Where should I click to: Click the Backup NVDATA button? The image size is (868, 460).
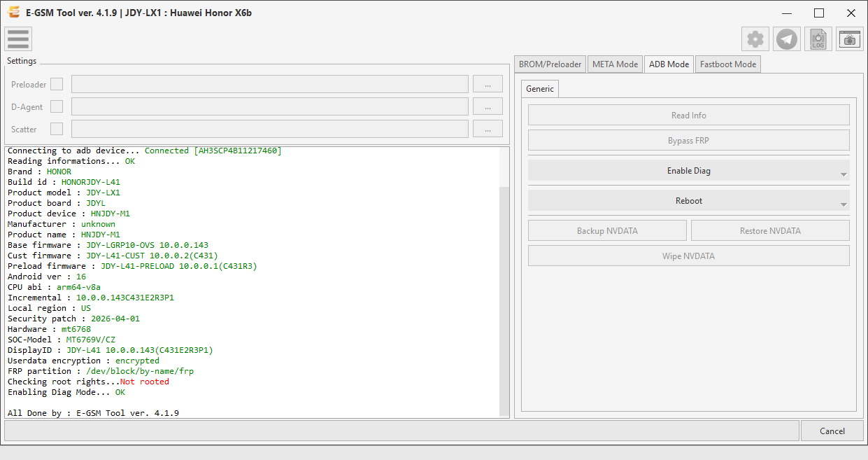click(x=607, y=231)
